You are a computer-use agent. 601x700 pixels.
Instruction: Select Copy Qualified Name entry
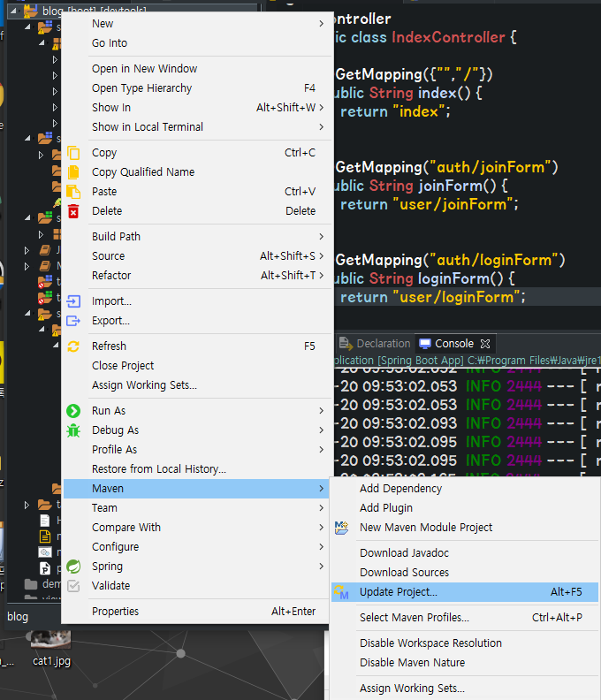197,172
